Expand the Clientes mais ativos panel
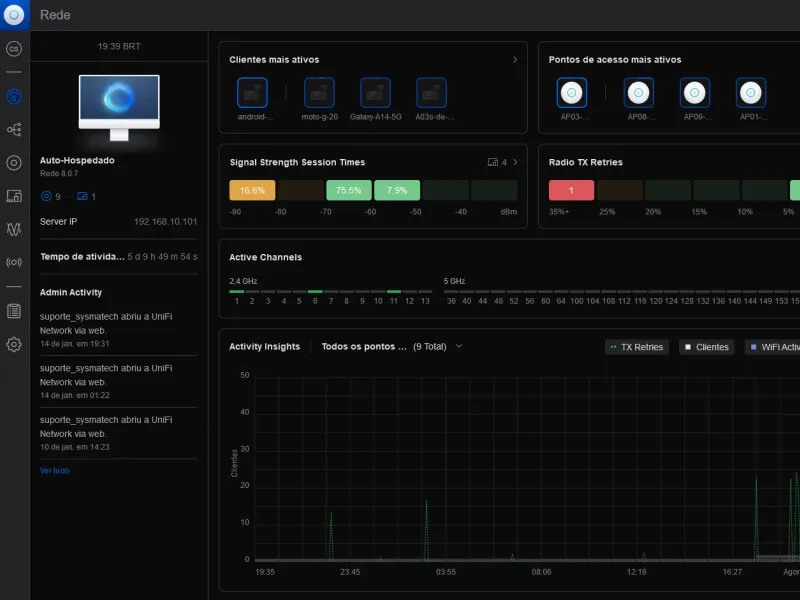Screen dimensions: 800x600 coord(515,60)
